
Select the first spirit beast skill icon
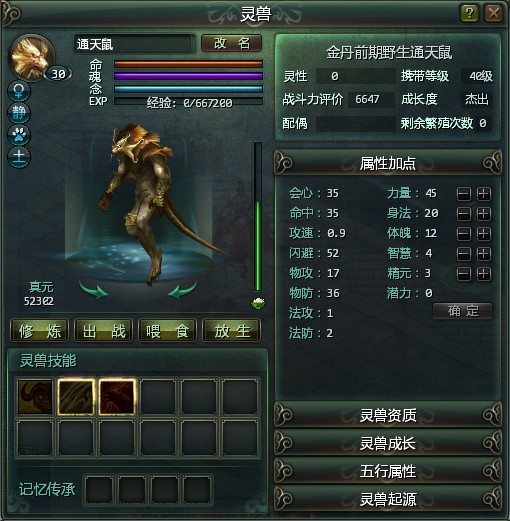pos(35,397)
